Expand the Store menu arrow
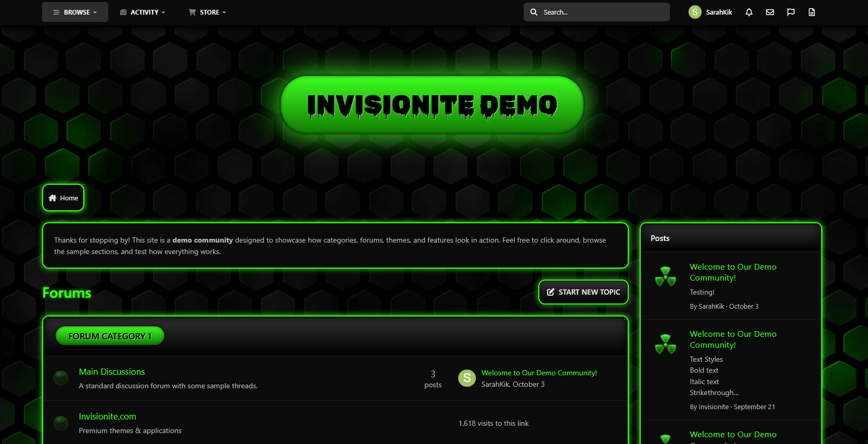The image size is (868, 444). pyautogui.click(x=224, y=12)
